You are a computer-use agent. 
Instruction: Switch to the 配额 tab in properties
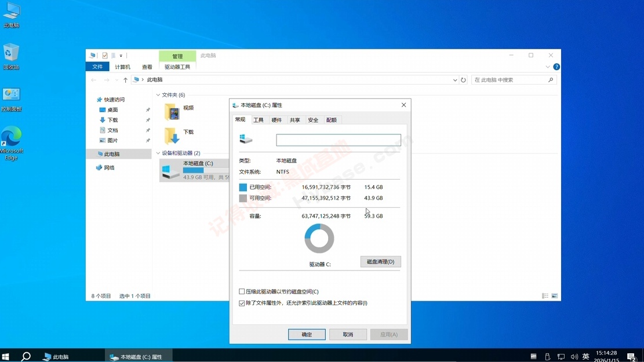[x=332, y=120]
